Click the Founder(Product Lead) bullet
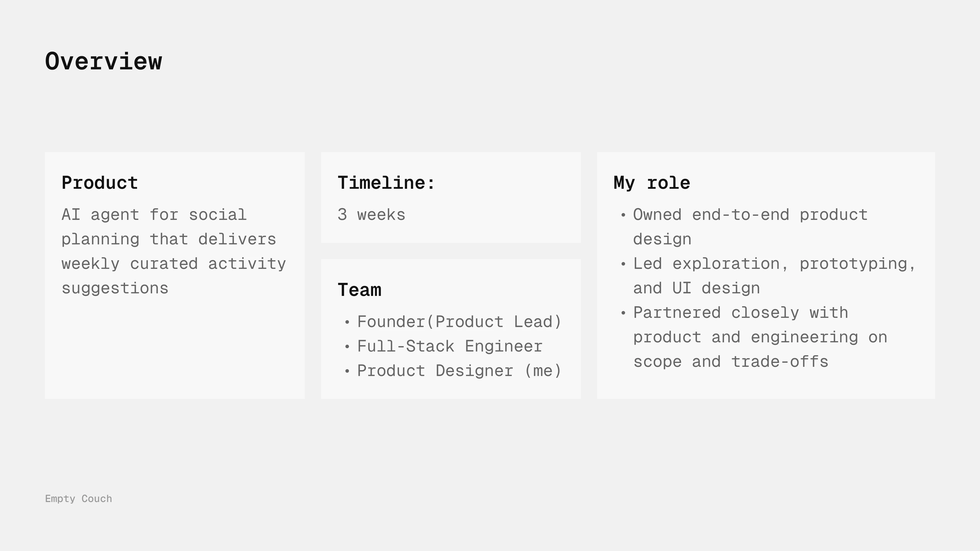980x551 pixels. (459, 322)
